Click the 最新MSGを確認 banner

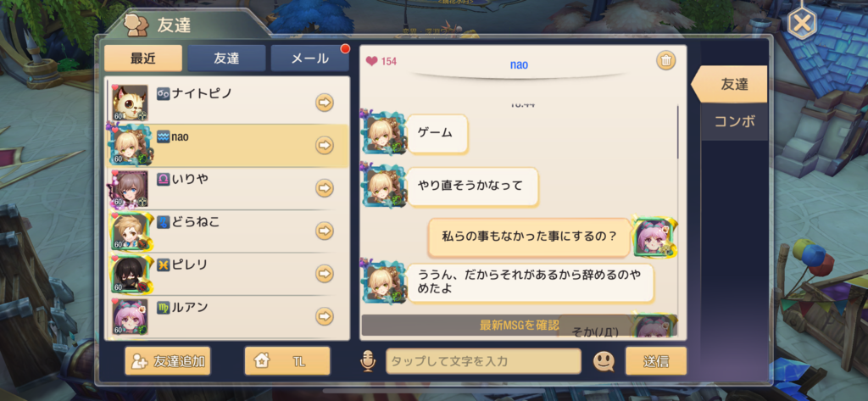click(520, 325)
